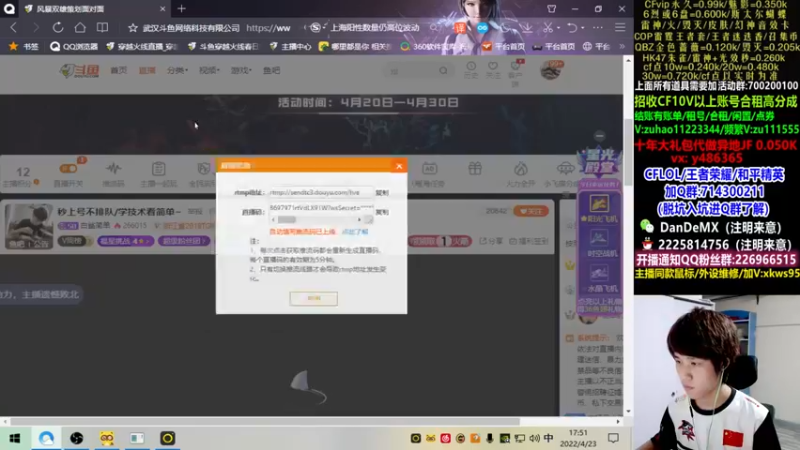Open the browser skin shirt icon
Viewport: 800px width, 450px height.
pyautogui.click(x=552, y=9)
